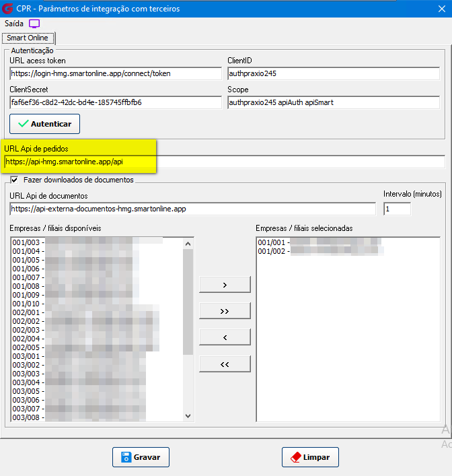
Task: Select row 002/003 in available list
Action: pos(97,330)
